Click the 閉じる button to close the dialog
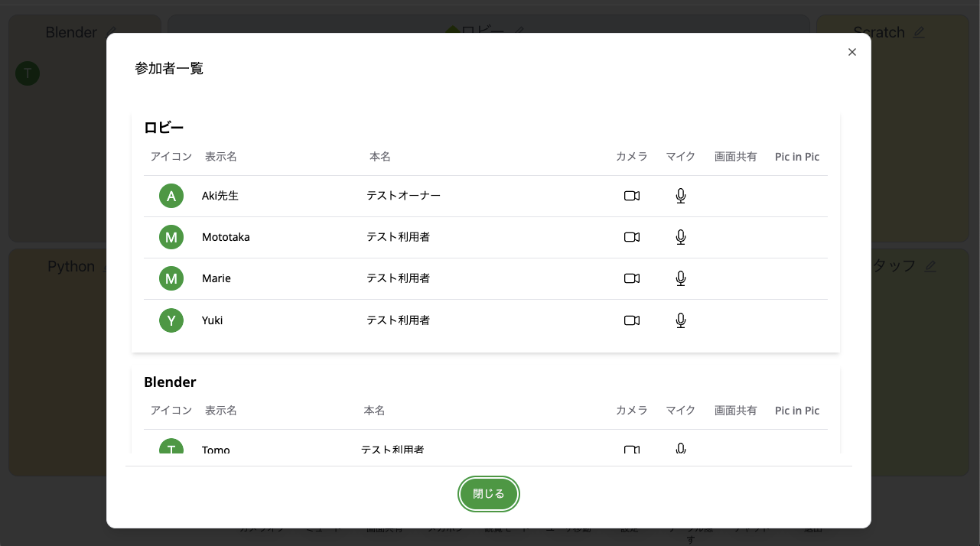Image resolution: width=980 pixels, height=546 pixels. click(x=489, y=494)
